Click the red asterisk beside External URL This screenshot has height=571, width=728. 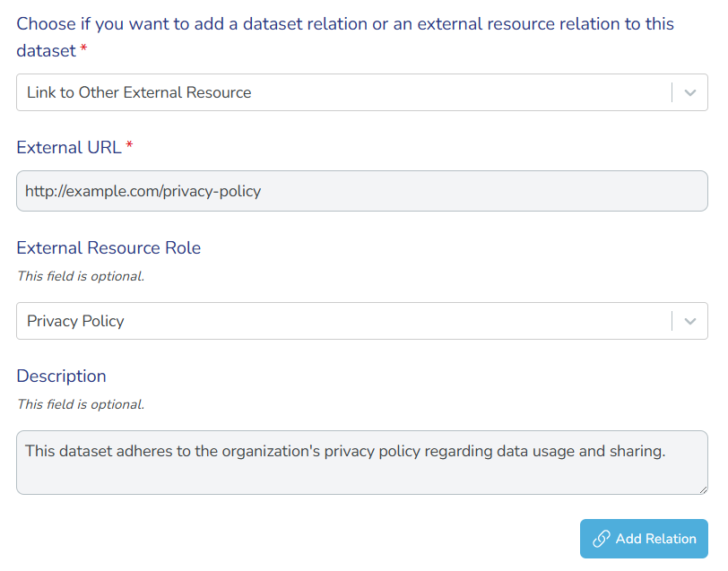pyautogui.click(x=129, y=146)
